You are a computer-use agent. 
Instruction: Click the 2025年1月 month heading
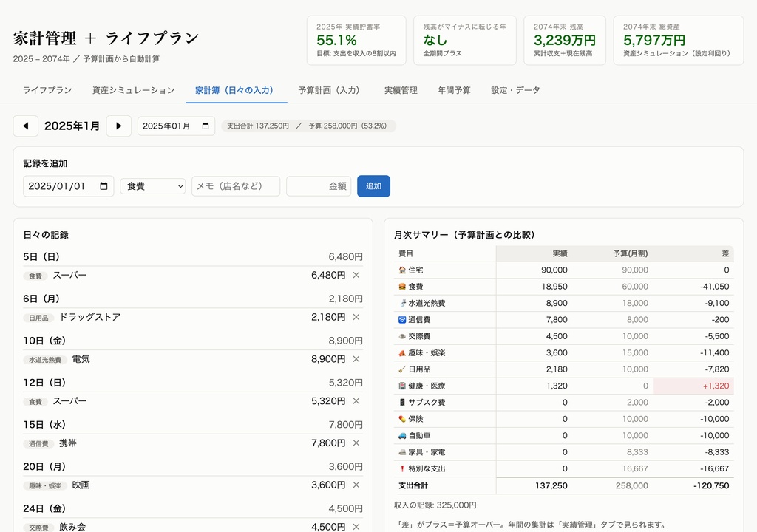click(72, 126)
